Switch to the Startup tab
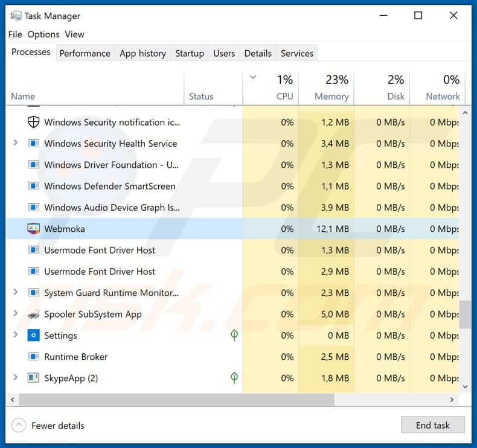The width and height of the screenshot is (477, 448). (190, 53)
